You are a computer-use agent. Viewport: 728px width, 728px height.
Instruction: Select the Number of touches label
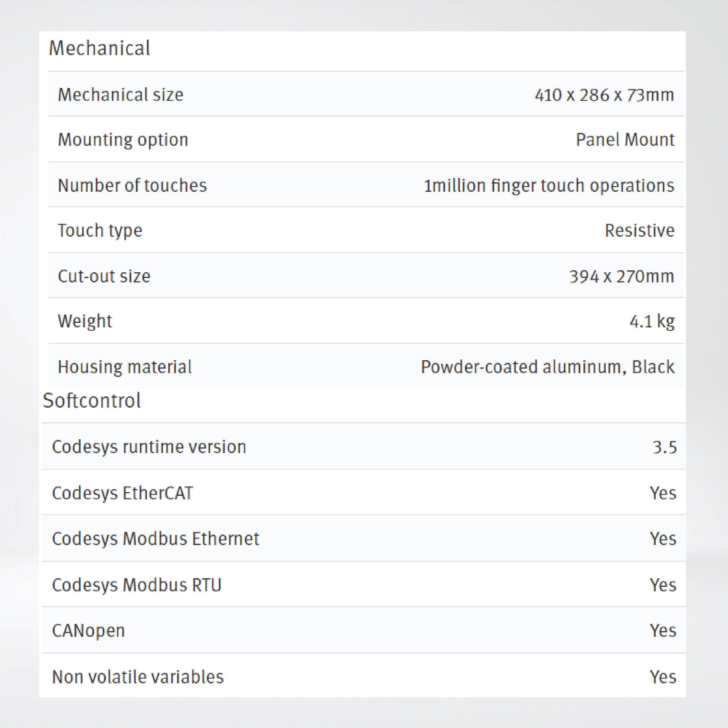(132, 185)
